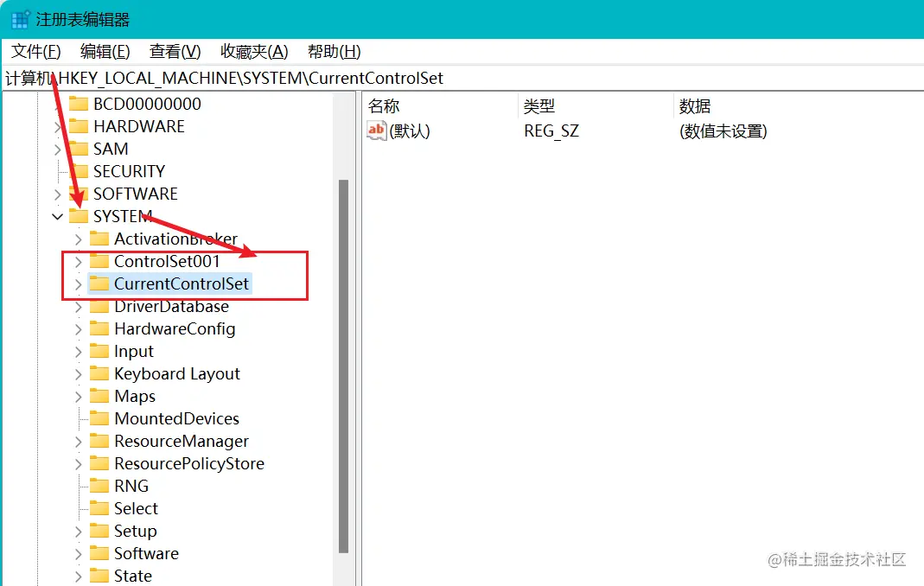Click the ab string icon of (默认) value
The height and width of the screenshot is (586, 924).
pyautogui.click(x=376, y=131)
